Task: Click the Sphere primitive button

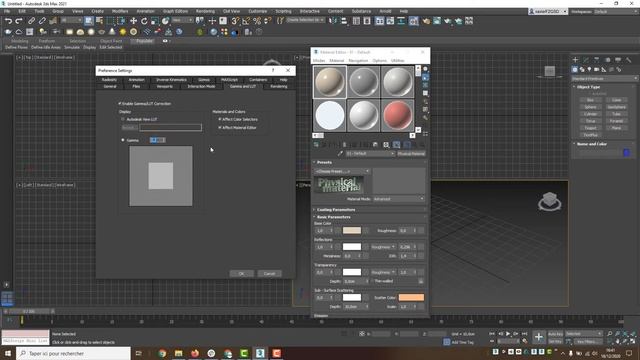Action: [590, 107]
